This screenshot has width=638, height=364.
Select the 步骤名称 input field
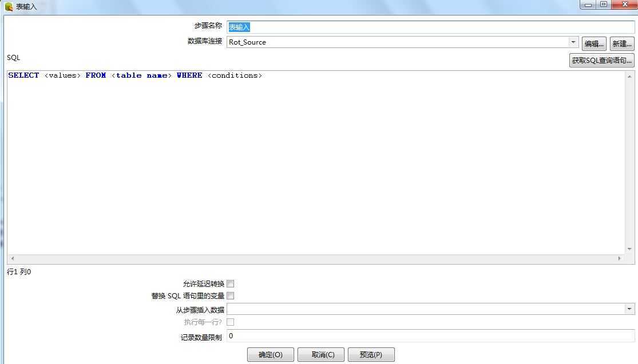click(x=430, y=27)
